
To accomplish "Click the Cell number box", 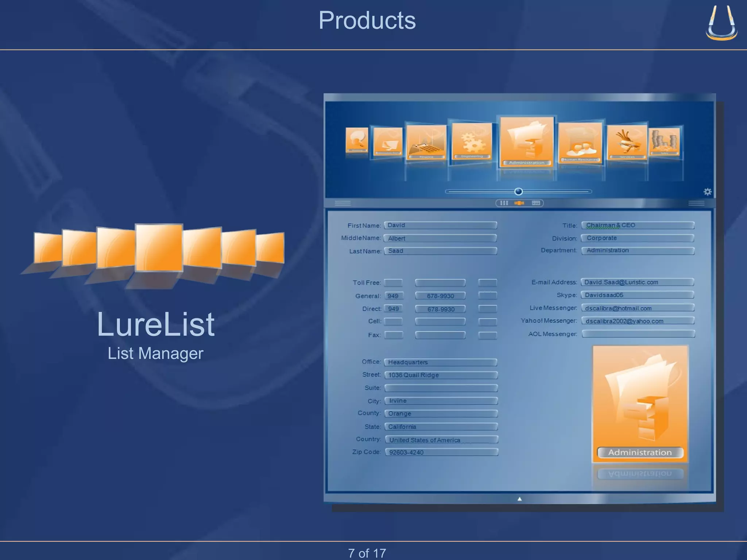I will pos(440,322).
